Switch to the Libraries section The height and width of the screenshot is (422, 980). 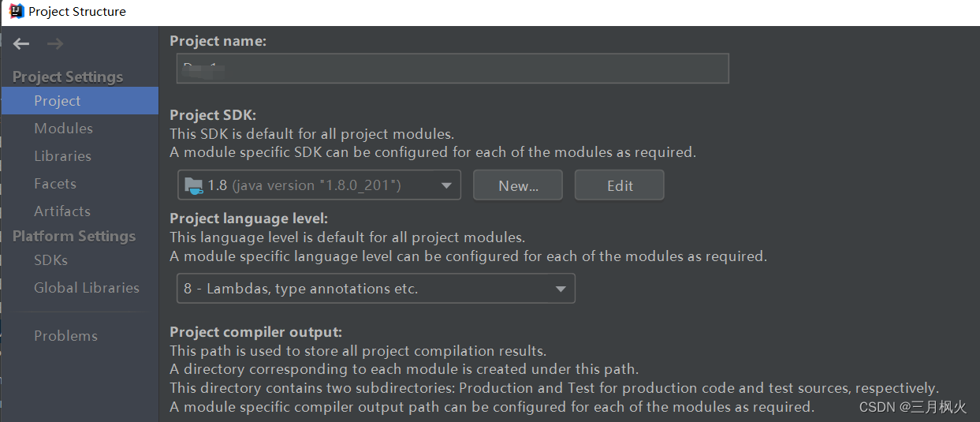[62, 156]
